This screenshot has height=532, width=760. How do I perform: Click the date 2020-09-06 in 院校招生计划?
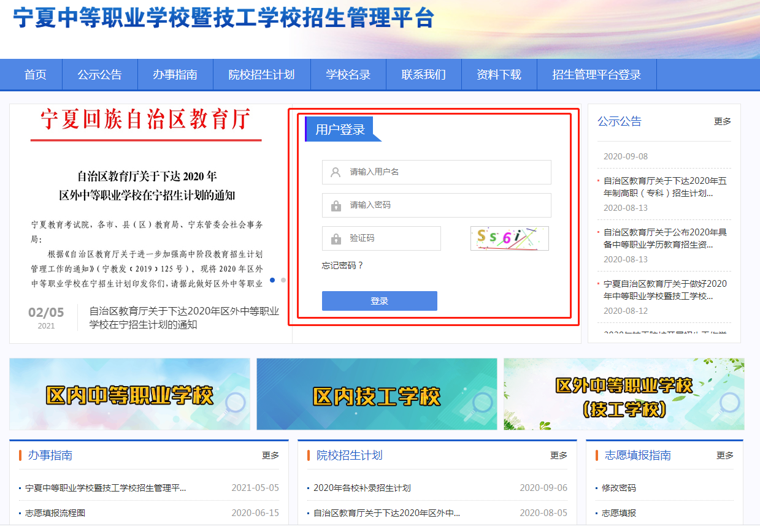point(543,488)
